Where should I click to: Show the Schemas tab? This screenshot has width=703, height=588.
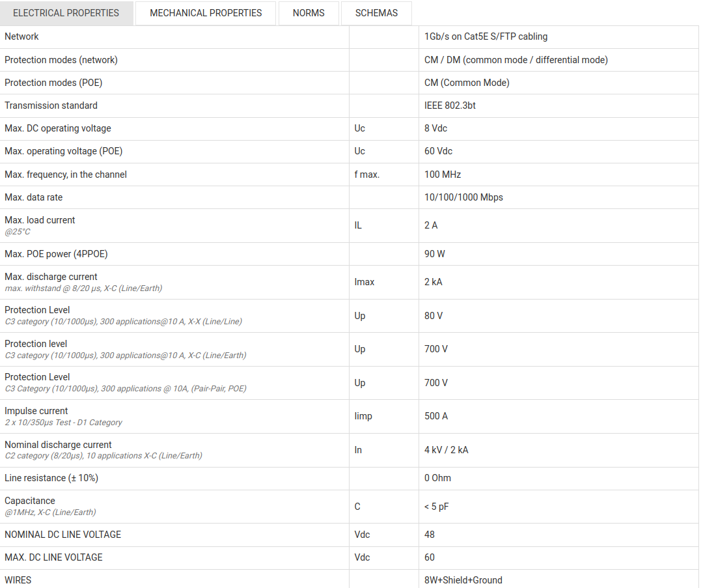tap(376, 13)
